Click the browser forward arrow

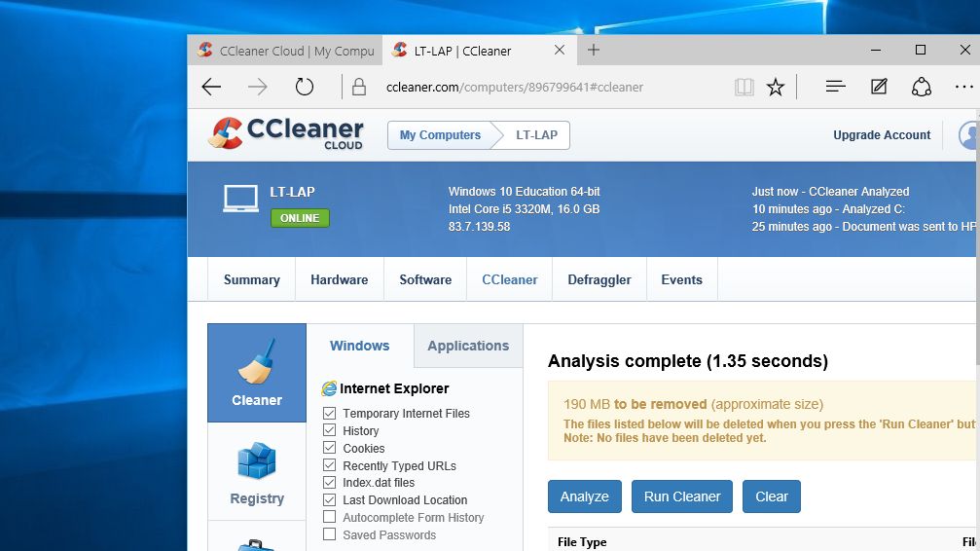pyautogui.click(x=258, y=87)
